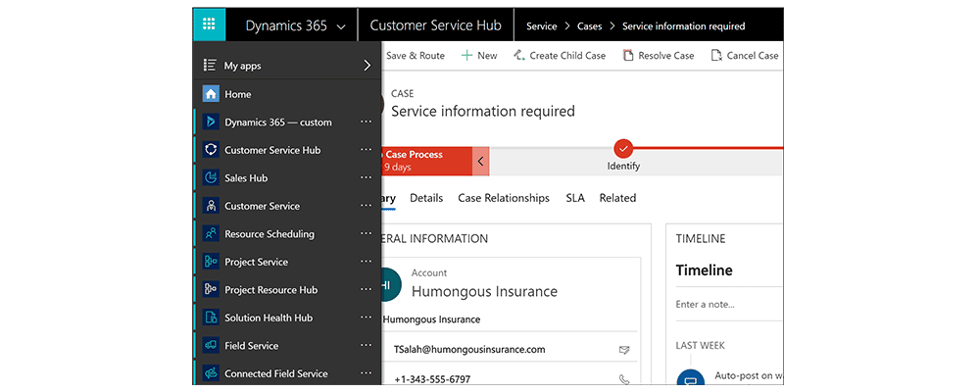Click the phone call icon beside number

(x=623, y=379)
